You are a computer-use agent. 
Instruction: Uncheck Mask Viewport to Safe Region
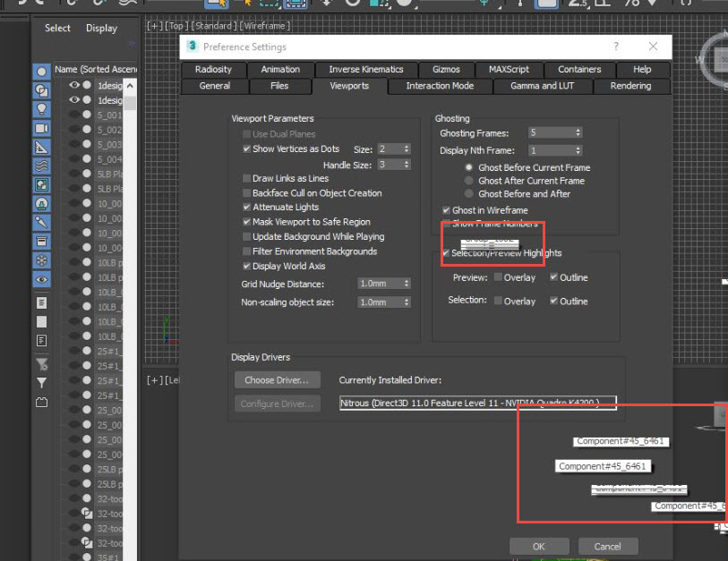pos(246,222)
